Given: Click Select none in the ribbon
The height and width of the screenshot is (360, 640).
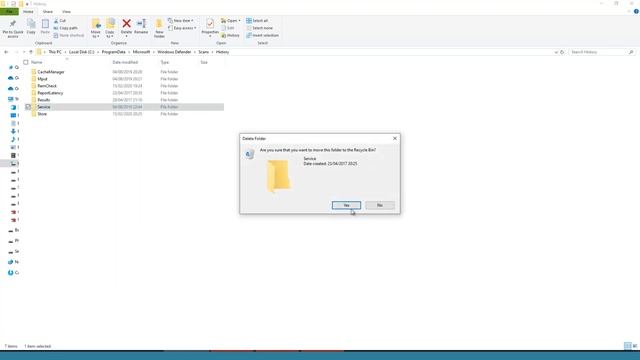Looking at the screenshot, I should [259, 28].
